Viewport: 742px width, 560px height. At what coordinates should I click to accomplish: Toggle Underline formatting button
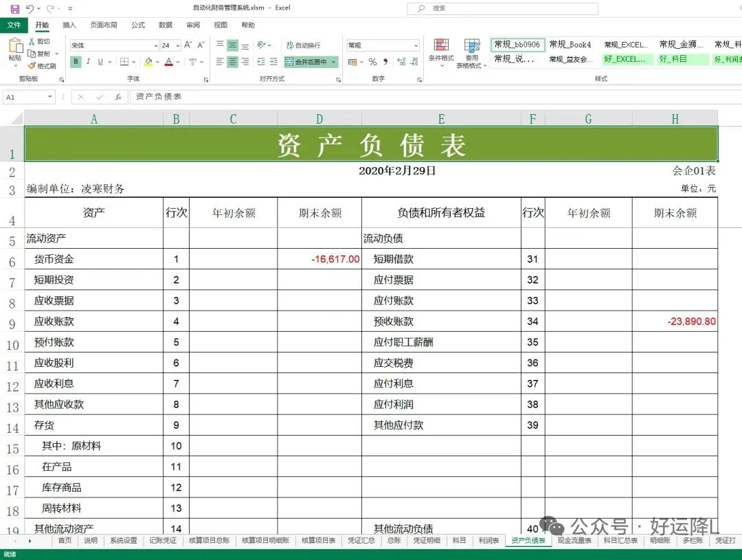pos(100,62)
